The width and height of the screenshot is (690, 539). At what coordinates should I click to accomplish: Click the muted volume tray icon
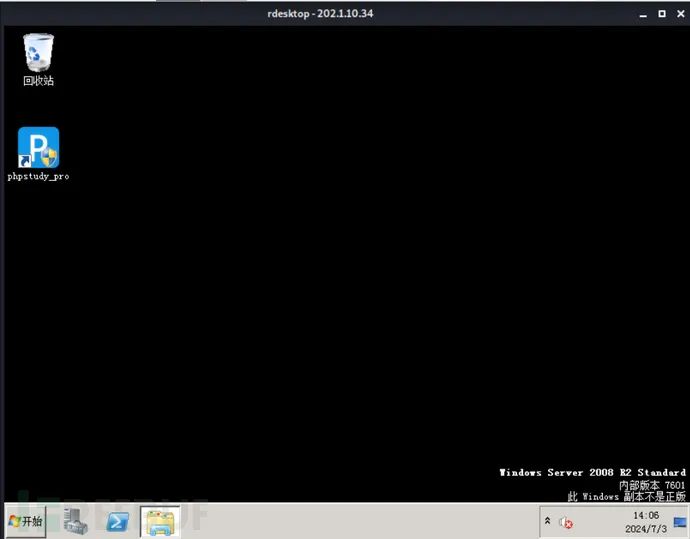point(565,522)
